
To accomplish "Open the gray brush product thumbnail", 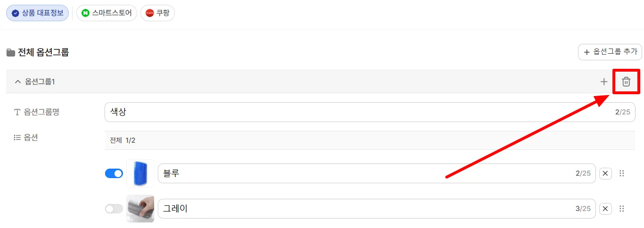I will (140, 209).
